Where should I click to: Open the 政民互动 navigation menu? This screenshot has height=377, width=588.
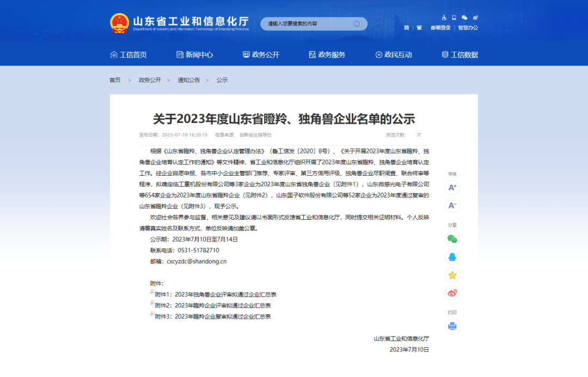(395, 55)
